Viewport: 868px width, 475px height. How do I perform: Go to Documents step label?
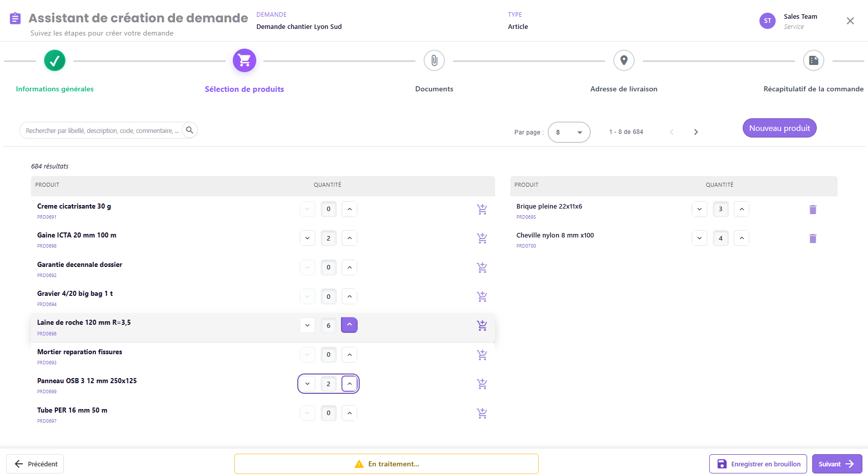(x=434, y=89)
